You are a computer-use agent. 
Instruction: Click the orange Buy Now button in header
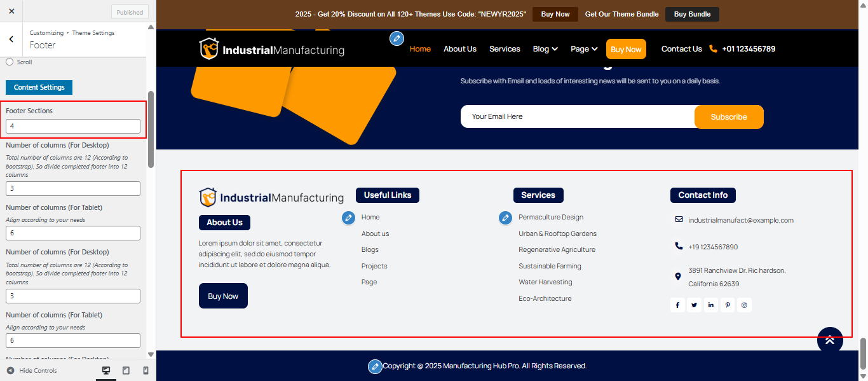click(x=626, y=49)
